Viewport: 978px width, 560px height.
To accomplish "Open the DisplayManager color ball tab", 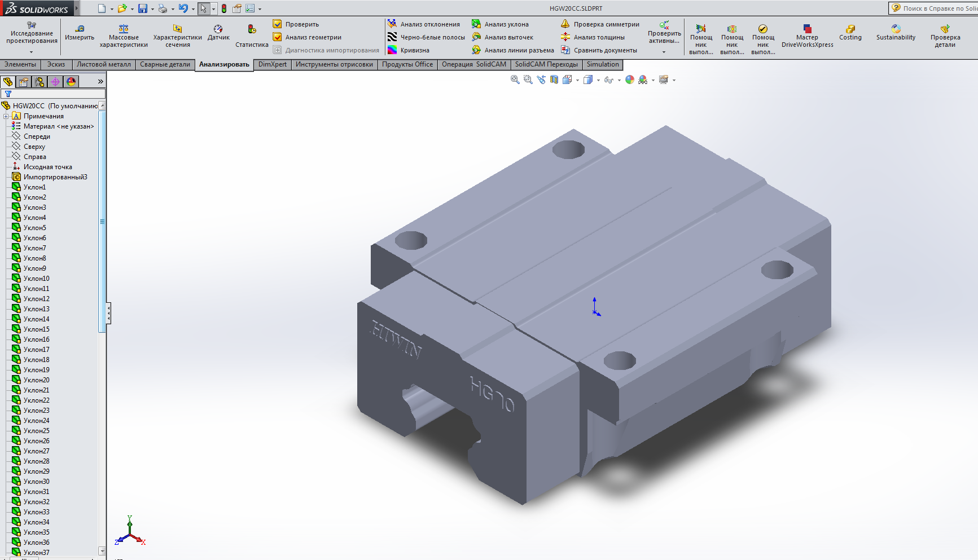I will pos(71,82).
